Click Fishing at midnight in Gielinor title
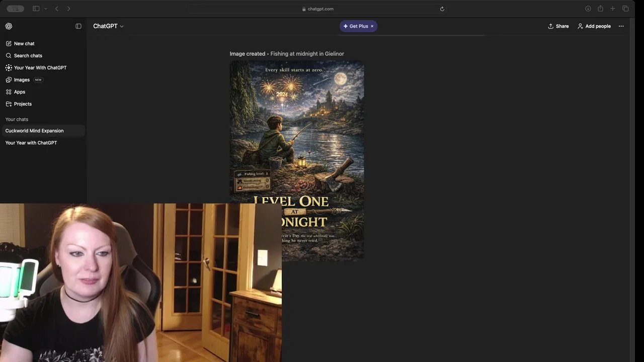 [x=307, y=54]
